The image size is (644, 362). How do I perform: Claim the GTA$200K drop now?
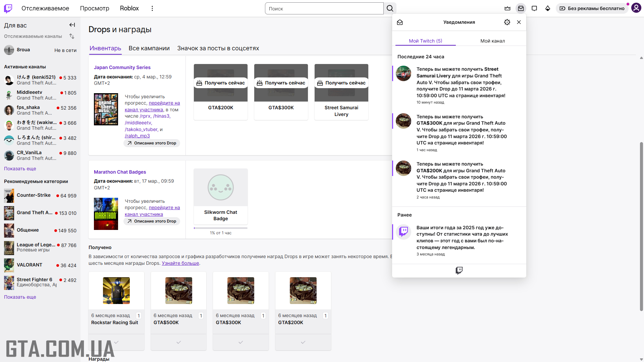[221, 83]
